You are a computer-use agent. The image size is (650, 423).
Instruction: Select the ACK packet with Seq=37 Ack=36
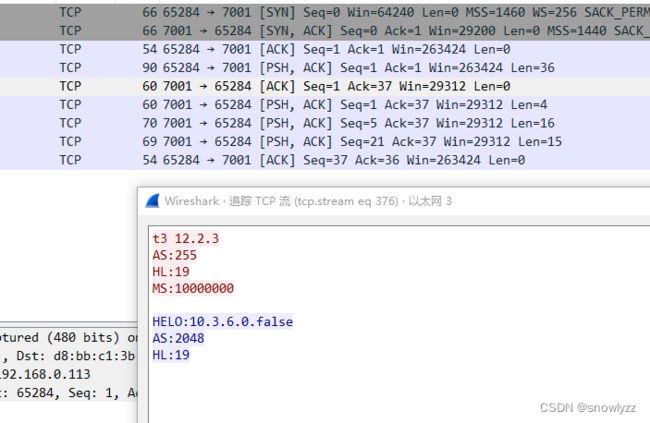click(325, 160)
